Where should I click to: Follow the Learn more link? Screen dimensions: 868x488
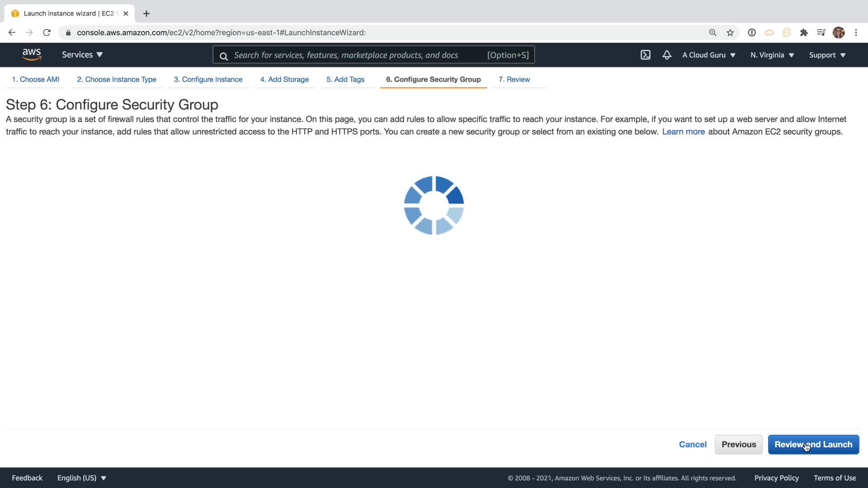click(x=683, y=131)
